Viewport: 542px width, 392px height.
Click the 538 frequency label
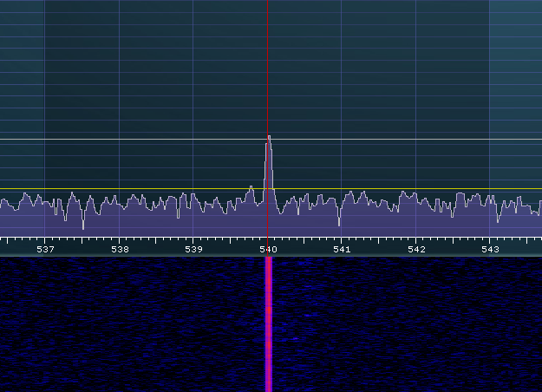120,249
